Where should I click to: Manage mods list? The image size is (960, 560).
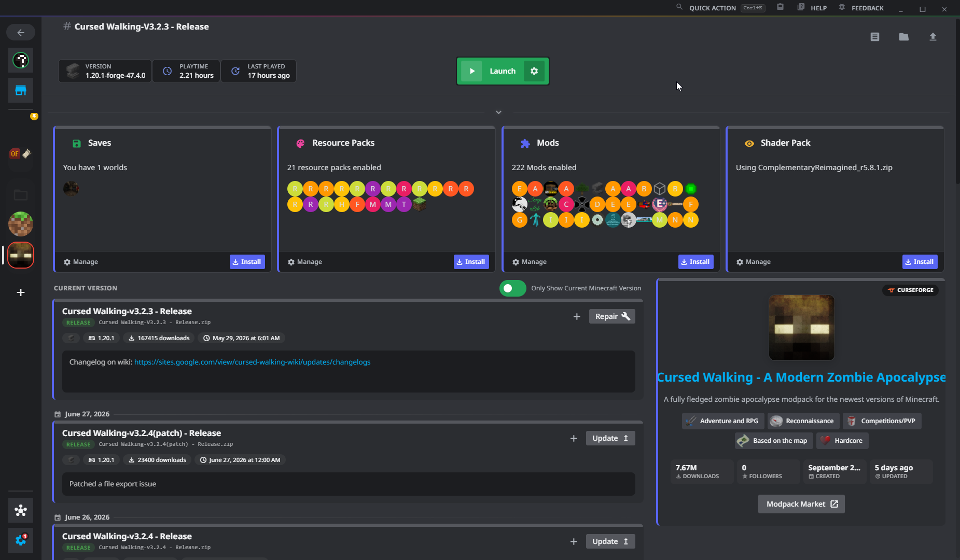(x=530, y=262)
